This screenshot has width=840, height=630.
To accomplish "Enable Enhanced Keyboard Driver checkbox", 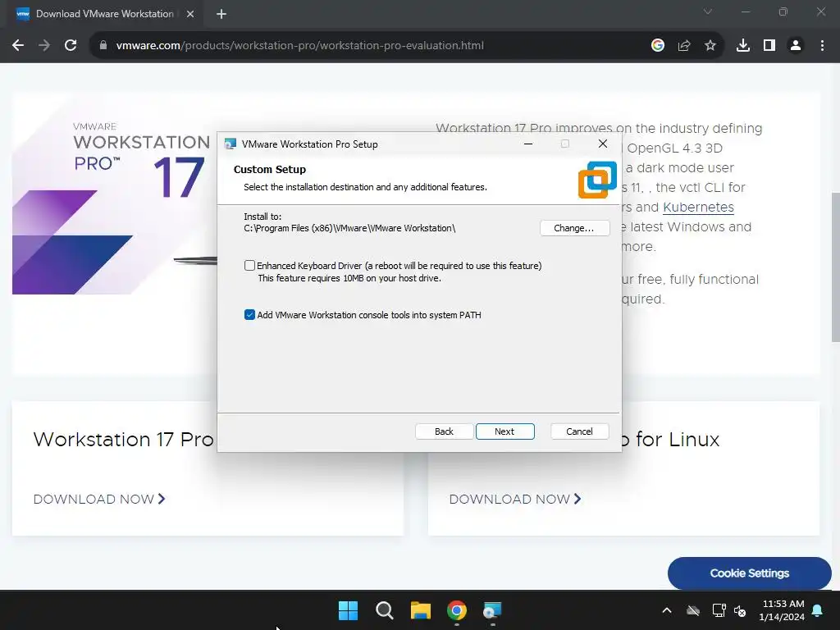I will (249, 265).
